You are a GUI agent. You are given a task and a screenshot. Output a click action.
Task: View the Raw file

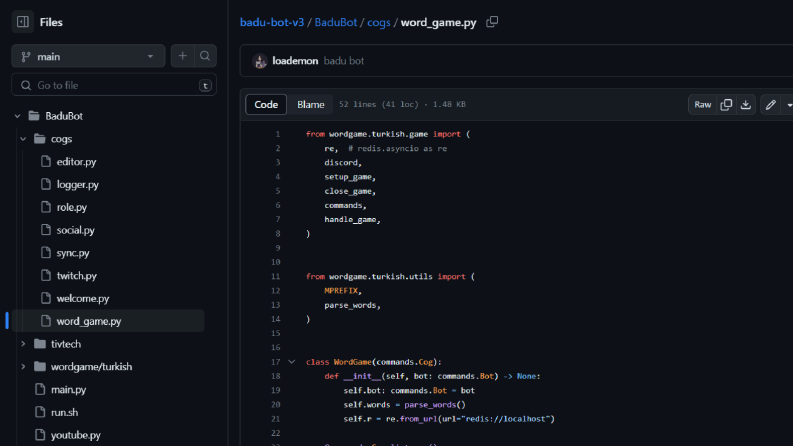(702, 105)
